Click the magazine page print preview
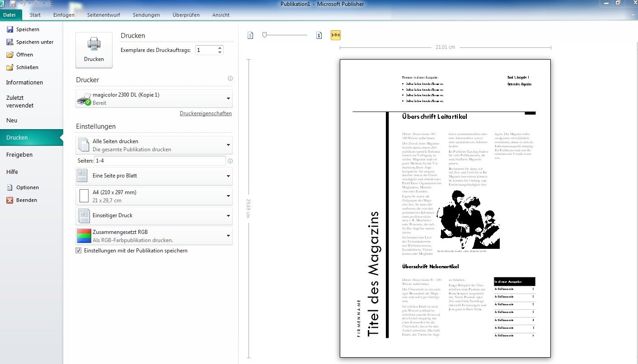The width and height of the screenshot is (638, 364). tap(445, 208)
